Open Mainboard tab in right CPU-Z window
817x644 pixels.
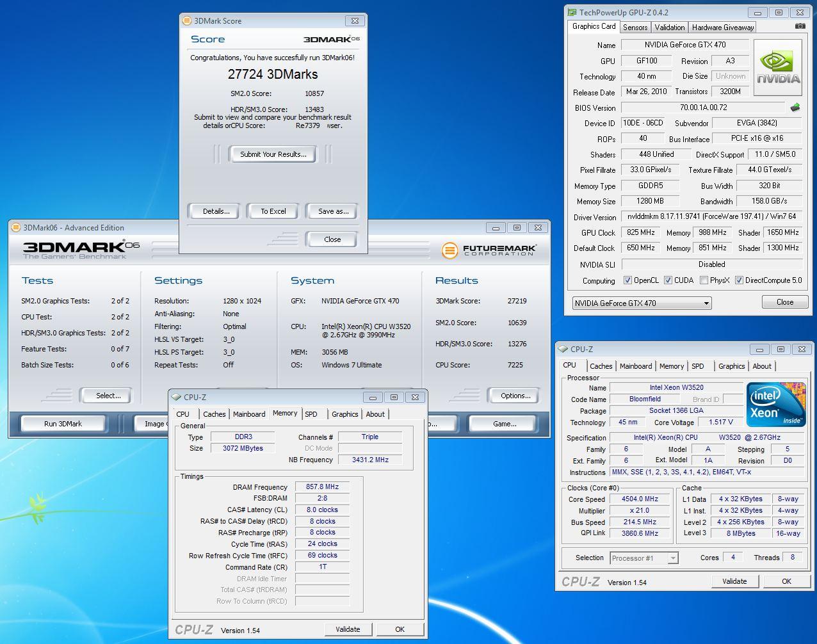coord(636,366)
